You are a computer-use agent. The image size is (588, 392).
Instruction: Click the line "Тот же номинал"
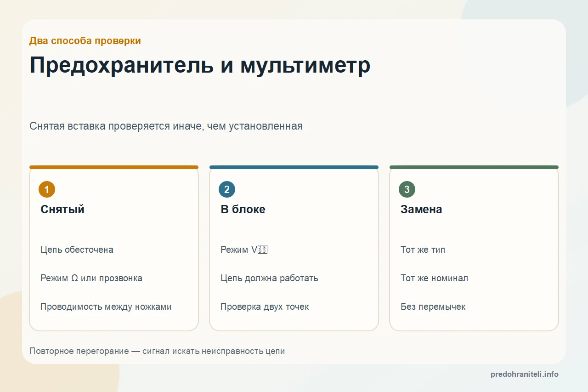434,278
